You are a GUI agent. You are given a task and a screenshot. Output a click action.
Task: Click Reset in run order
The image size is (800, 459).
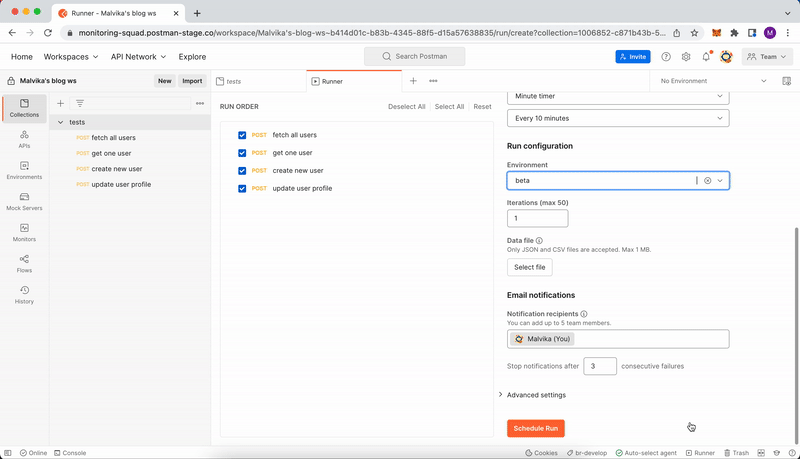coord(483,107)
